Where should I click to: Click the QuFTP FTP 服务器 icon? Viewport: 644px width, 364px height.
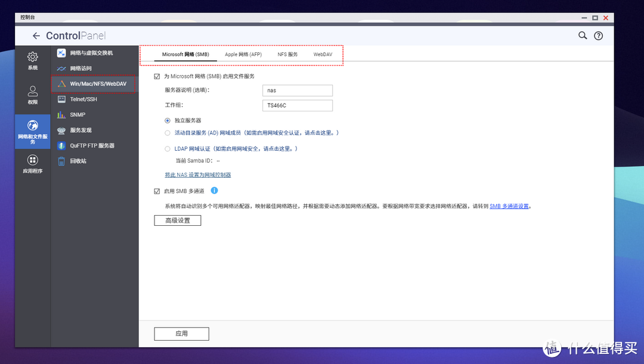[x=61, y=146]
